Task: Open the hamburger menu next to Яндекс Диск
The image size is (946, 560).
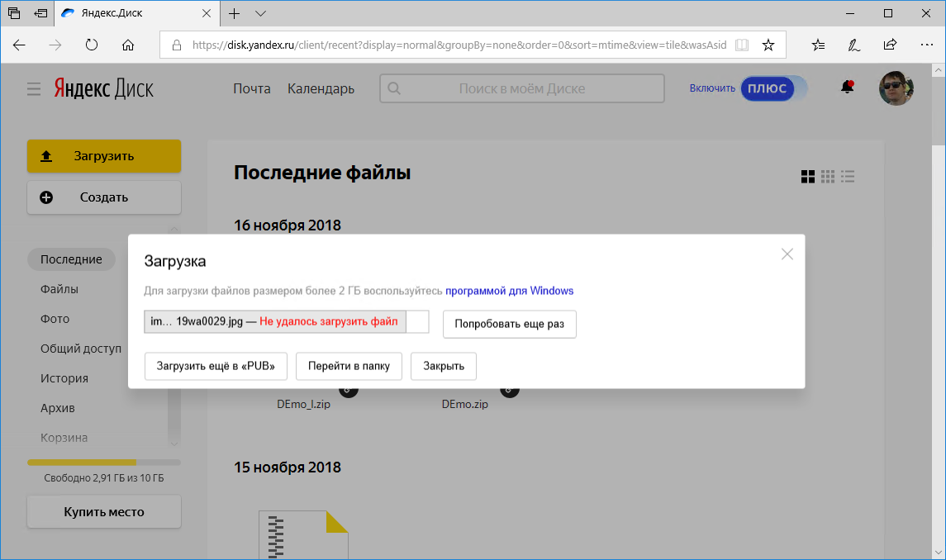Action: coord(33,88)
